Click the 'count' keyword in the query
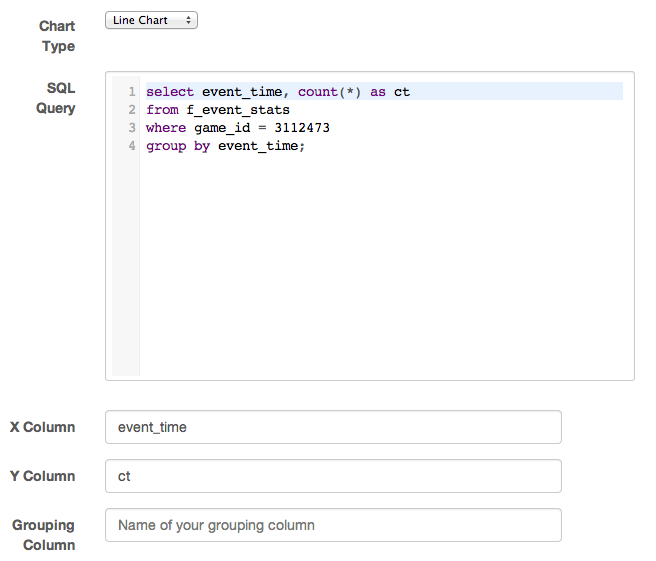The image size is (656, 561). [318, 92]
